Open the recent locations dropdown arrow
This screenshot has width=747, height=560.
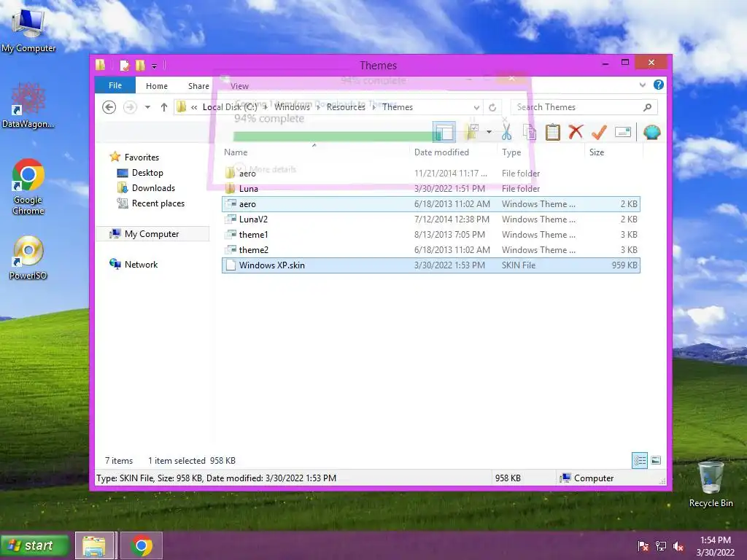tap(147, 107)
